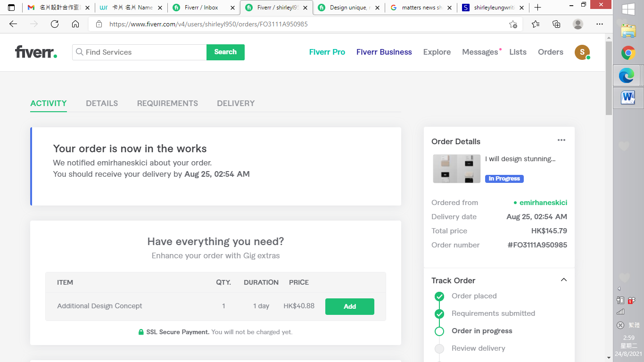Open tab actions menu icon
Viewport: 644px width, 362px height.
click(11, 8)
